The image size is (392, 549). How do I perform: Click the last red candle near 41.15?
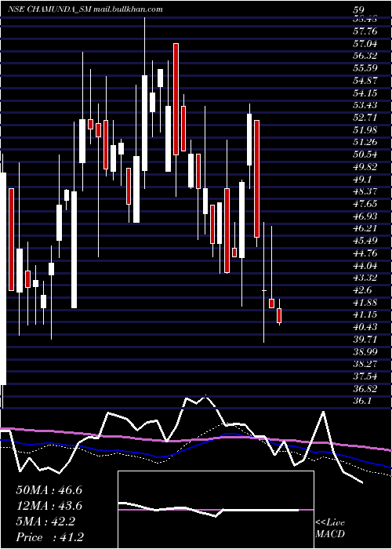pyautogui.click(x=279, y=315)
